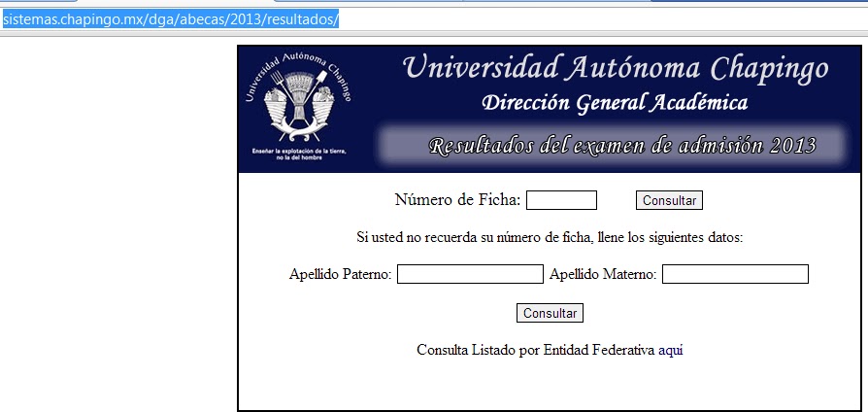Click the 'Dirección General Académica' subtitle
Viewport: 868px width, 412px height.
pyautogui.click(x=615, y=103)
